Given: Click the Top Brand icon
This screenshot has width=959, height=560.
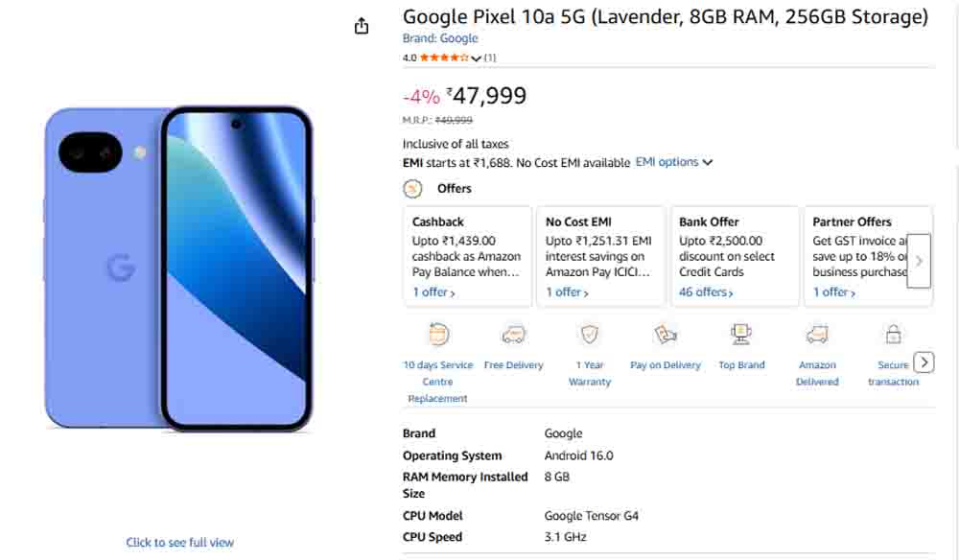Looking at the screenshot, I should [741, 337].
